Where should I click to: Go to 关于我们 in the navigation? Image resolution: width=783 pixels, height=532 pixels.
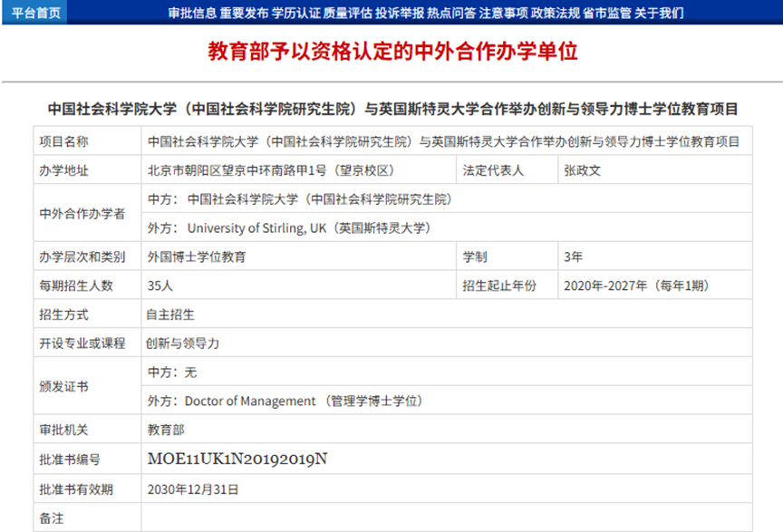click(659, 13)
